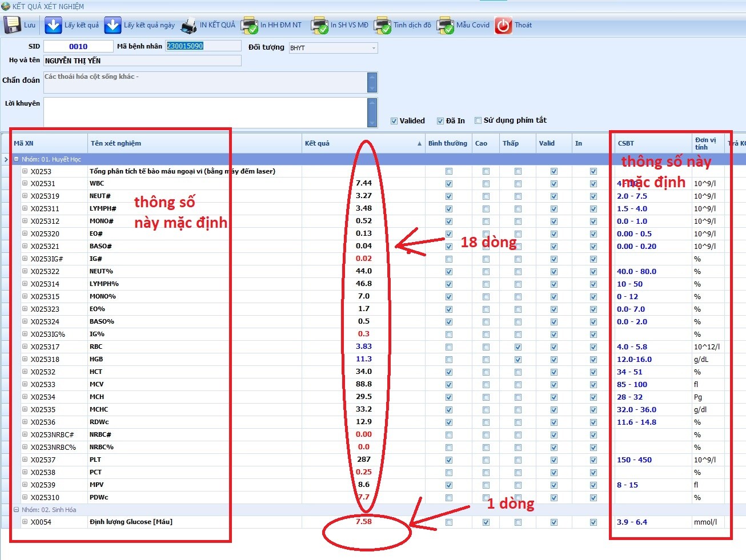Click the Chẩn đoán text area
746x560 pixels.
click(x=206, y=82)
